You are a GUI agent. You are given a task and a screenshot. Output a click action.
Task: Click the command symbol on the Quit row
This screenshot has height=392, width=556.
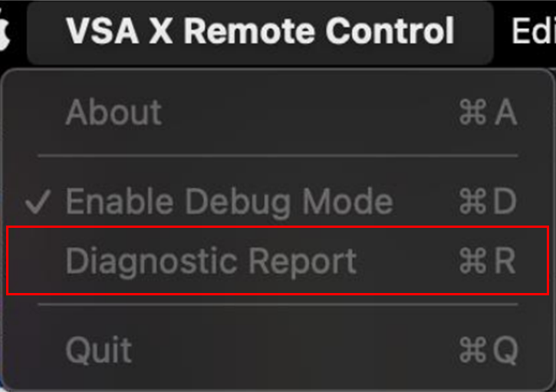pos(472,350)
